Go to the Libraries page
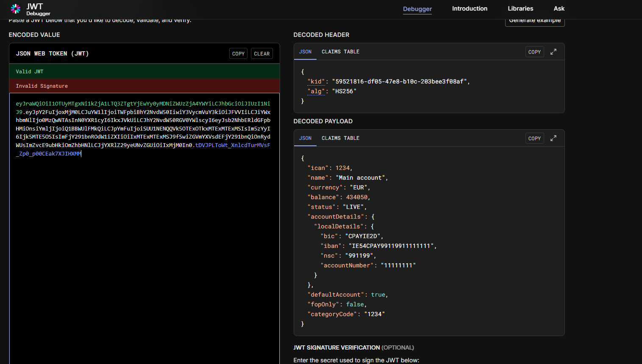Image resolution: width=642 pixels, height=364 pixels. tap(520, 8)
